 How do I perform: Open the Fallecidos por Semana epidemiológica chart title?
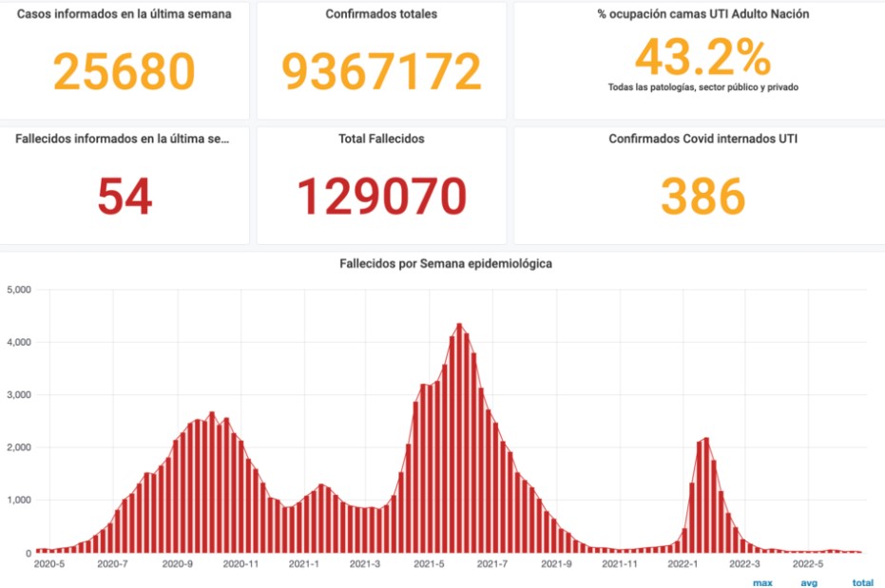(x=446, y=263)
